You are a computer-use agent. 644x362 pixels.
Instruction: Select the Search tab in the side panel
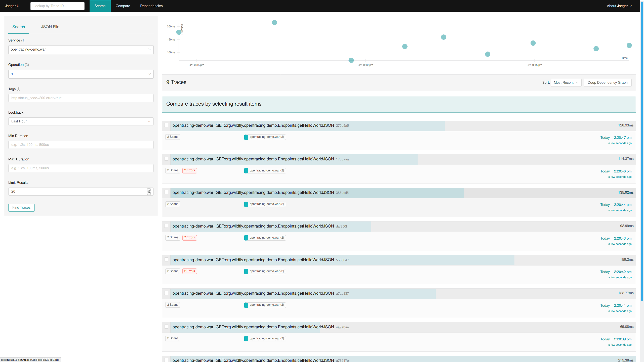tap(19, 27)
